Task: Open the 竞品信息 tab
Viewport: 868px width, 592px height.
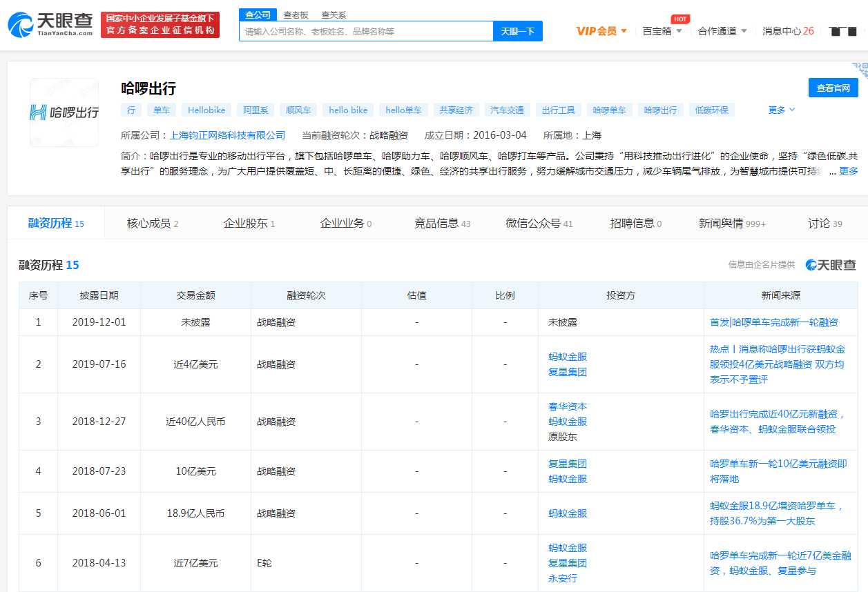Action: tap(443, 224)
